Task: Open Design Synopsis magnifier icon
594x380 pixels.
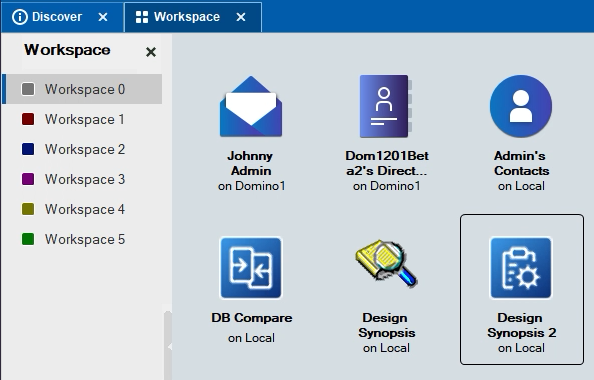Action: pos(386,264)
